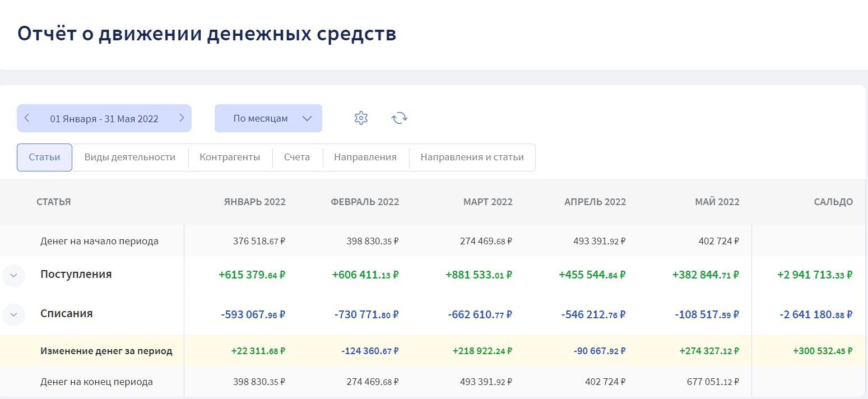The width and height of the screenshot is (868, 399).
Task: Open the По месяцам grouping dropdown
Action: (x=268, y=118)
